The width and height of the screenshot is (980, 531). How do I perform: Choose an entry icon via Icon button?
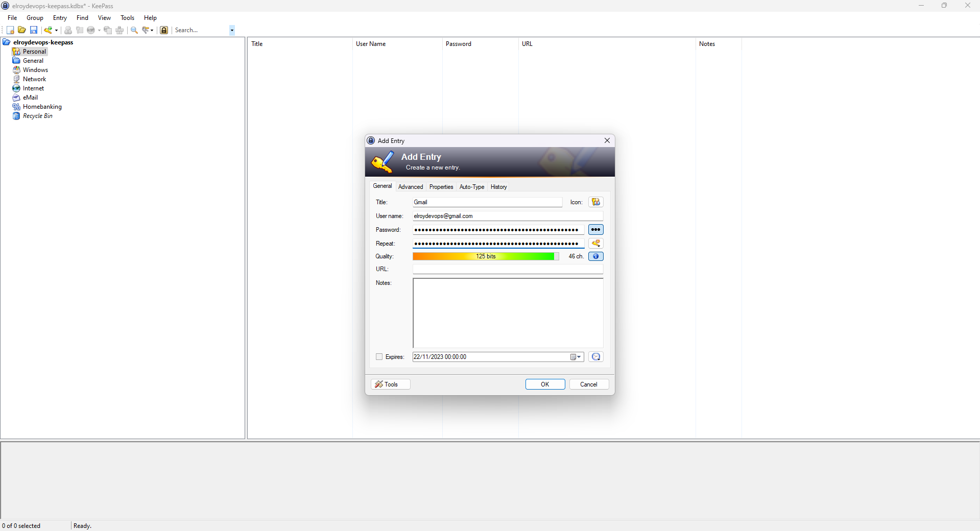[x=596, y=202]
